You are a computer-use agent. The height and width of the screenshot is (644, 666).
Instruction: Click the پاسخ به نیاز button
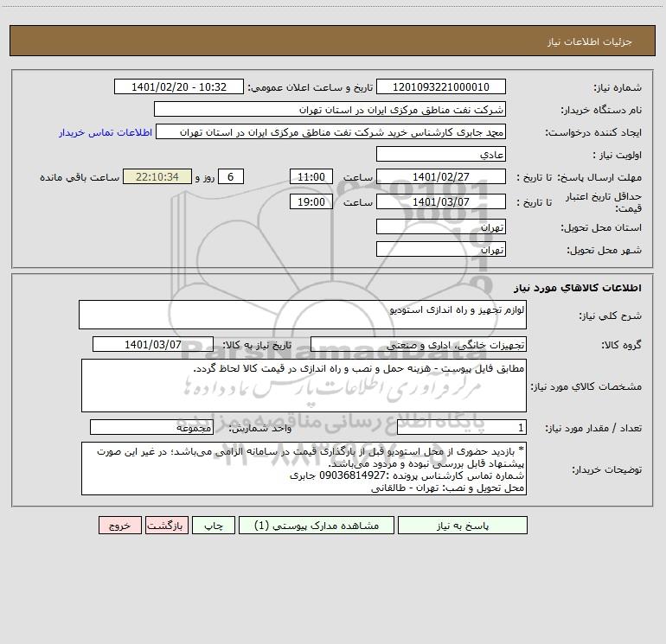tap(463, 525)
